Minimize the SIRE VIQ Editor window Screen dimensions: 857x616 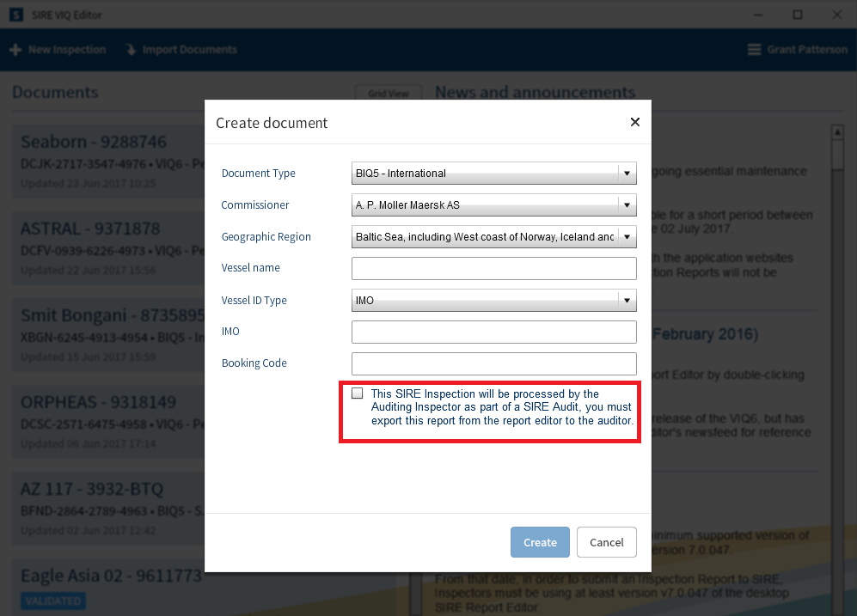(x=757, y=15)
